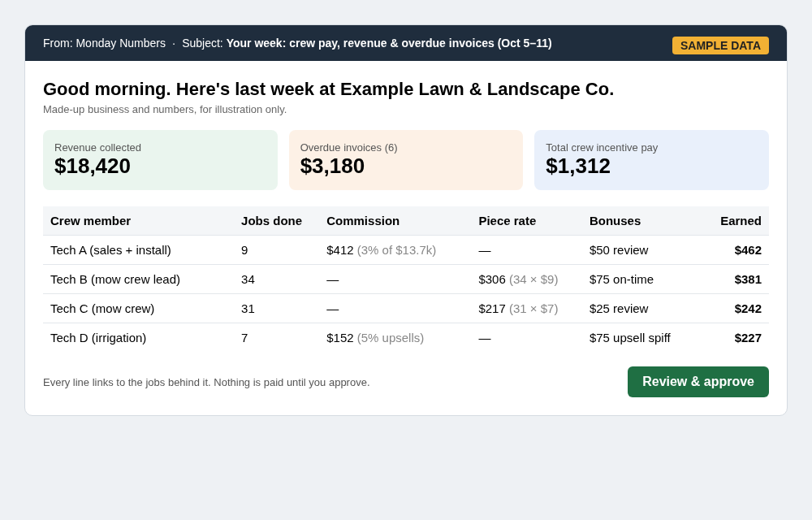Screen dimensions: 812x520
Task: Click the Piece rate column header
Action: [x=507, y=221]
